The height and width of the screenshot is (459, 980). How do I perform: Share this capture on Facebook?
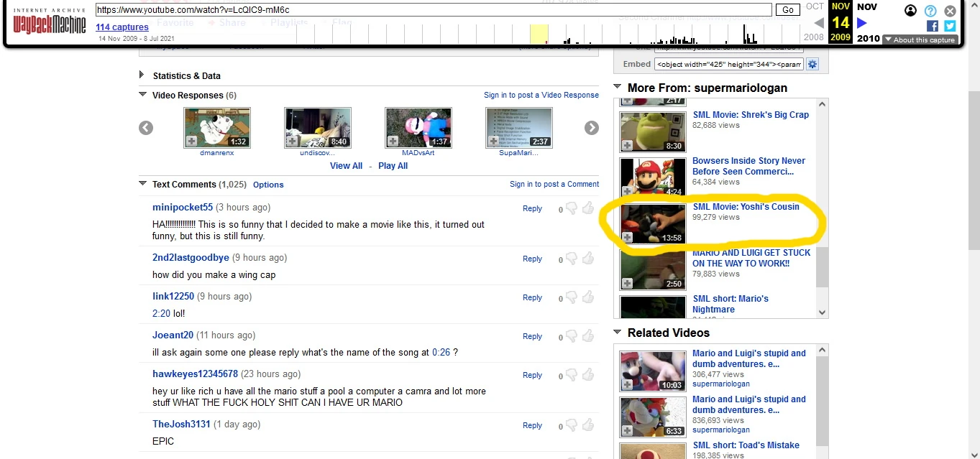tap(933, 26)
